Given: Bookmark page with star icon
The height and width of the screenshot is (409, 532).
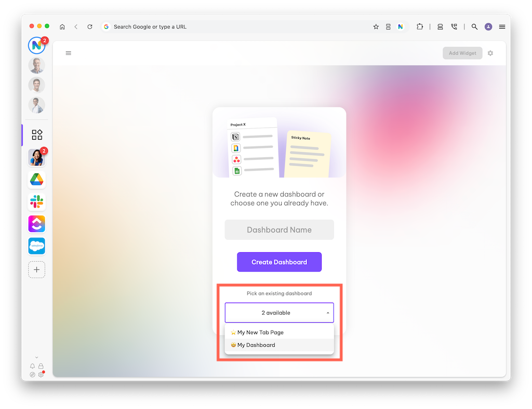Looking at the screenshot, I should 376,27.
